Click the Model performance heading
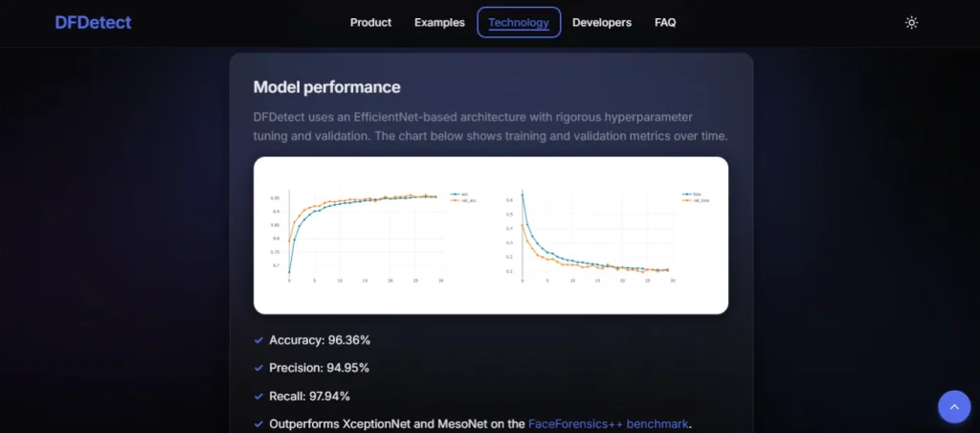The image size is (980, 433). coord(327,87)
